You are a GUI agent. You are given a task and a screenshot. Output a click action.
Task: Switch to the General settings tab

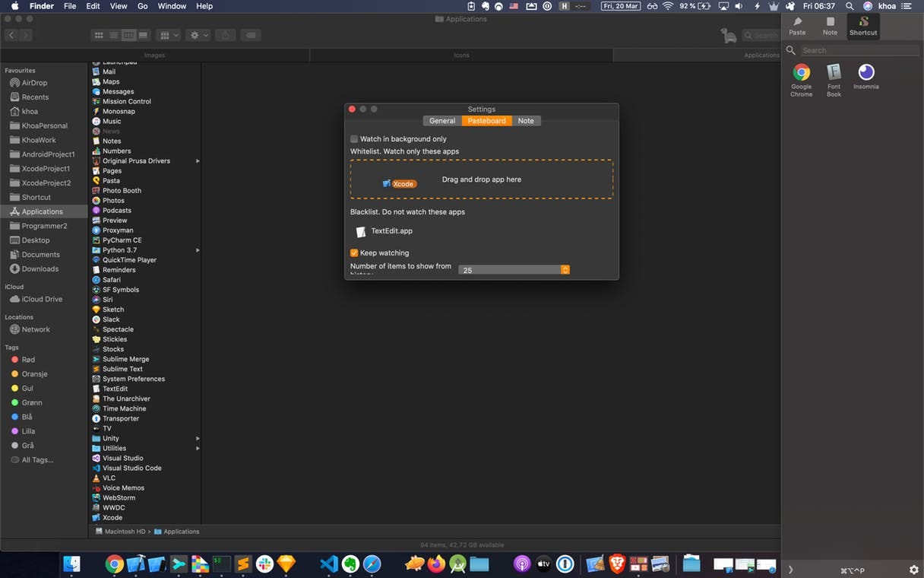(x=441, y=120)
